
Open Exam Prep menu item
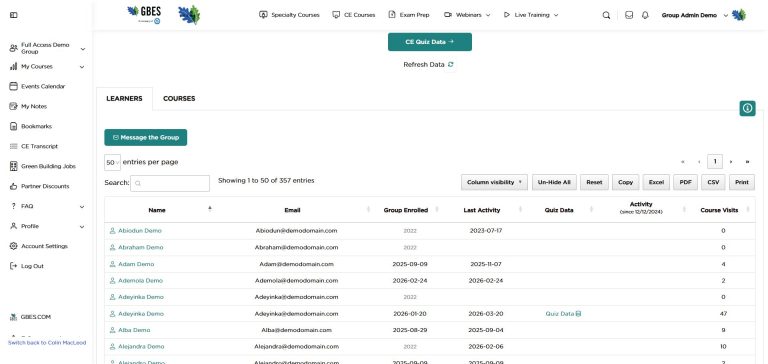(x=409, y=15)
